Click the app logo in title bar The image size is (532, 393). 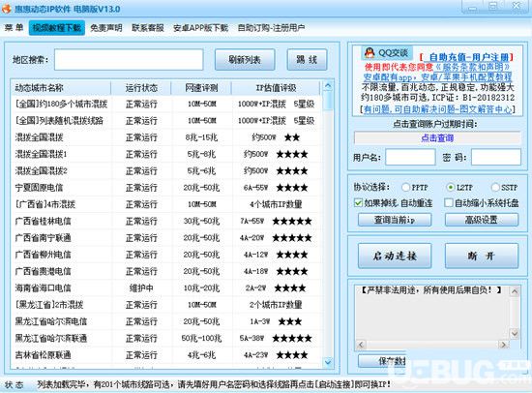click(6, 8)
